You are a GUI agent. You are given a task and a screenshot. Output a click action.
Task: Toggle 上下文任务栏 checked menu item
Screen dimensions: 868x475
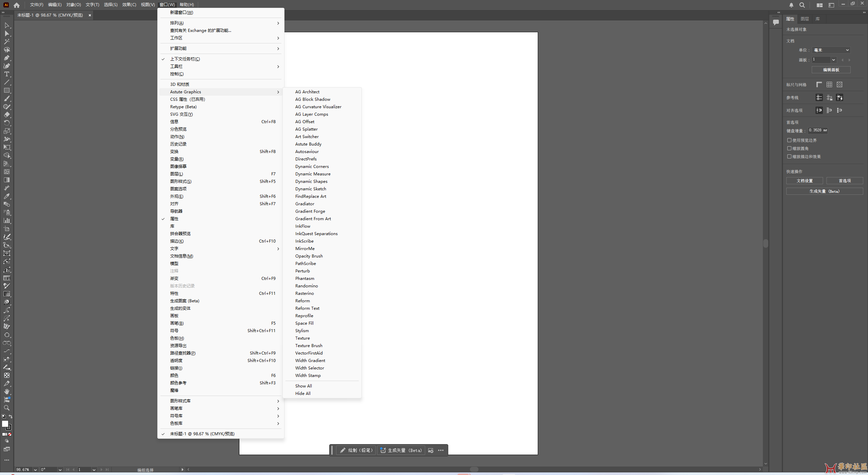(220, 59)
